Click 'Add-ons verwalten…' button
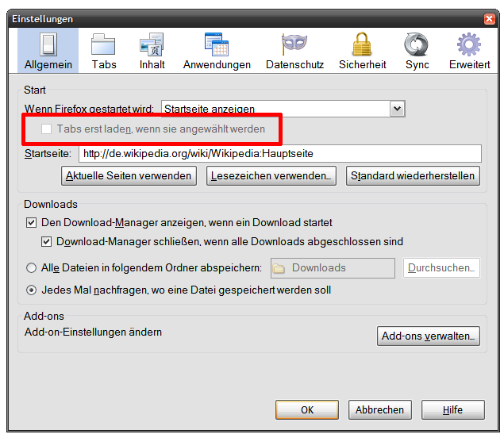The width and height of the screenshot is (504, 438). 428,336
